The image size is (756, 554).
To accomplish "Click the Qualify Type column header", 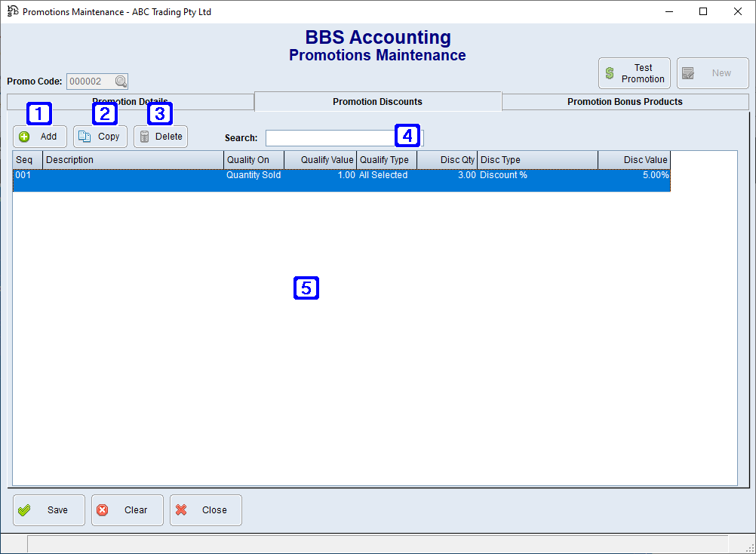I will click(386, 159).
